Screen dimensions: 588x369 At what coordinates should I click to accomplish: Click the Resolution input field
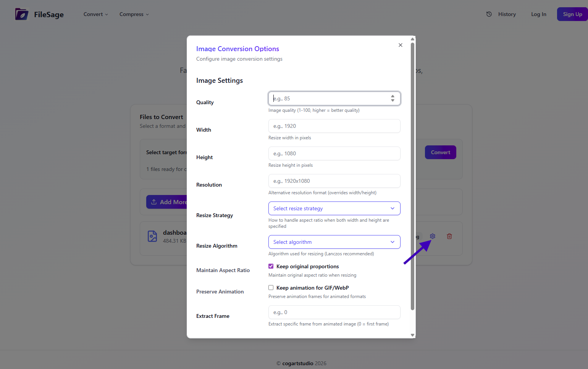(334, 181)
